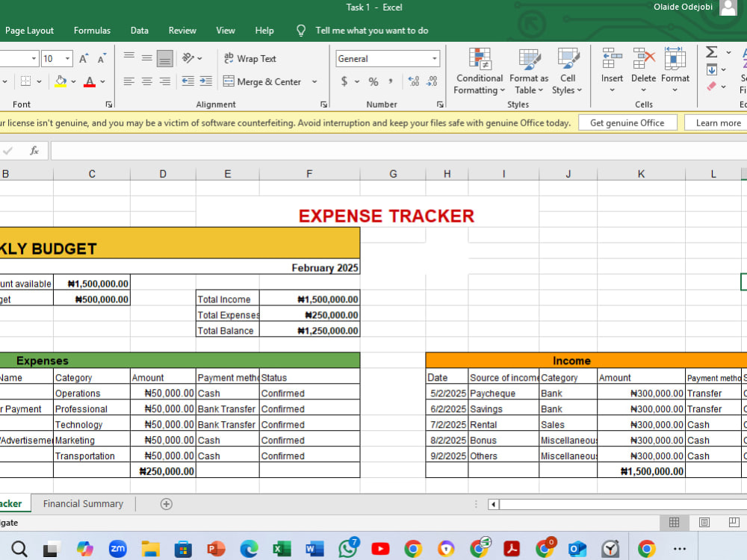Add a new sheet with plus button

point(167,504)
